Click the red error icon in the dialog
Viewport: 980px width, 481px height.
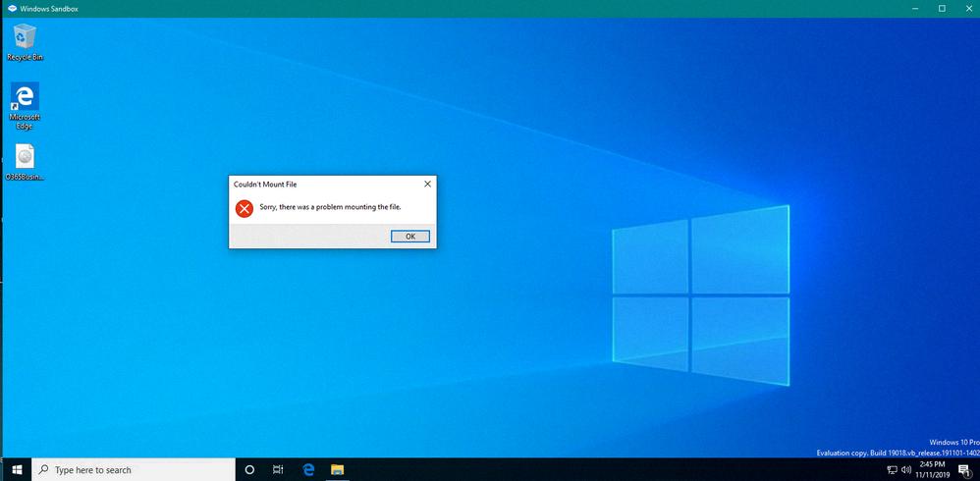pos(245,208)
